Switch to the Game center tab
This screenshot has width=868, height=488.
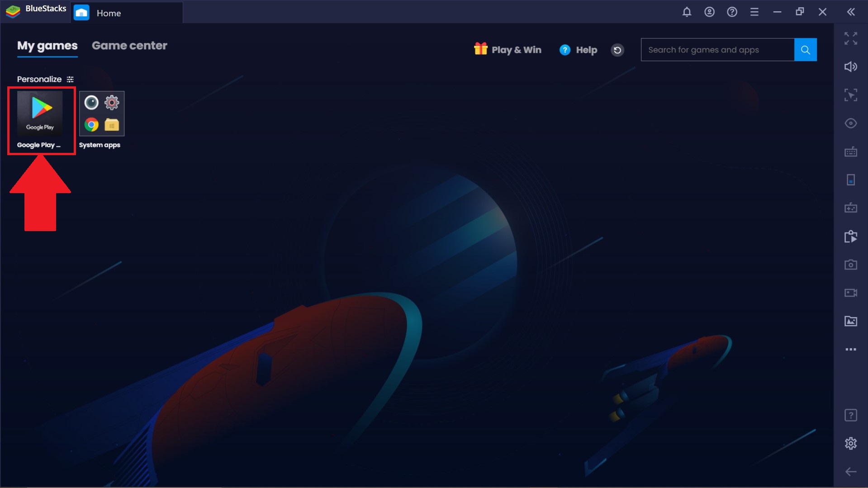tap(129, 46)
